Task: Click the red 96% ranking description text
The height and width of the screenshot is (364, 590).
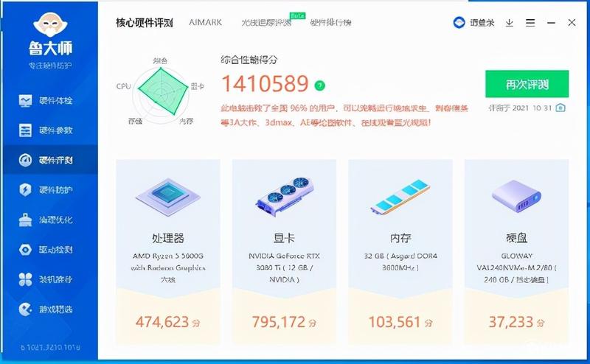Action: click(x=344, y=116)
